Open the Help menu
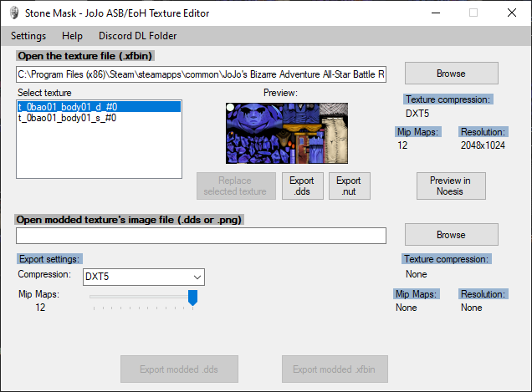This screenshot has height=392, width=532. [x=73, y=36]
